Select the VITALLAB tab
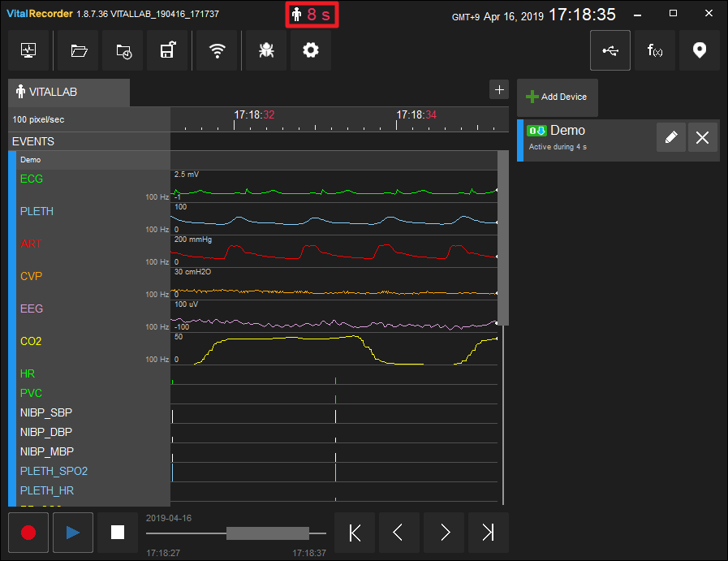Screen dimensions: 728x561 click(x=69, y=92)
